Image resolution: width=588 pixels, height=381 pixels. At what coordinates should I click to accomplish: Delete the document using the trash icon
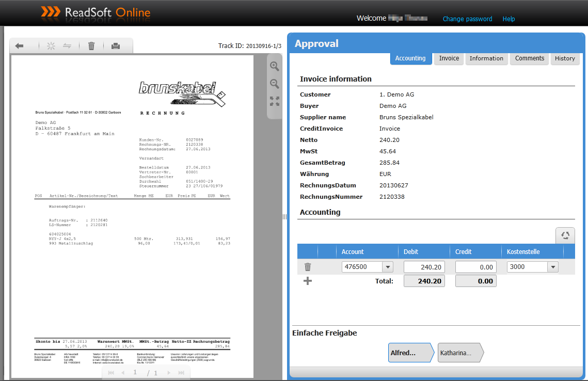tap(91, 45)
